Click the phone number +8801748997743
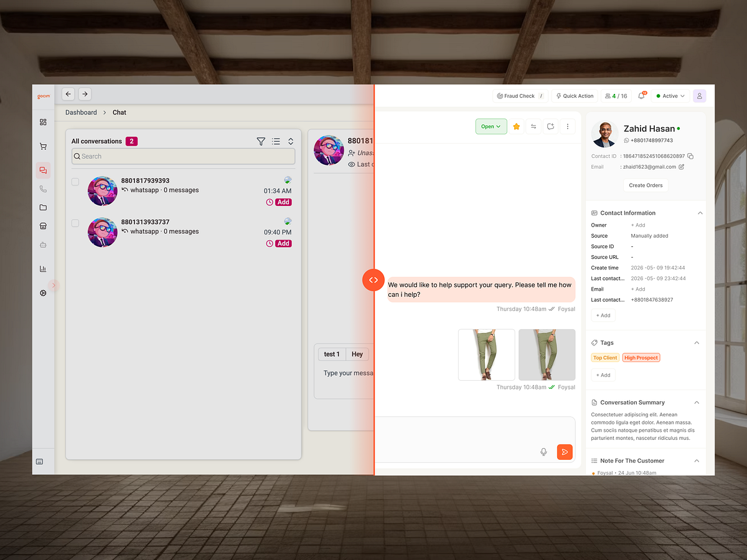This screenshot has height=560, width=747. (x=652, y=141)
